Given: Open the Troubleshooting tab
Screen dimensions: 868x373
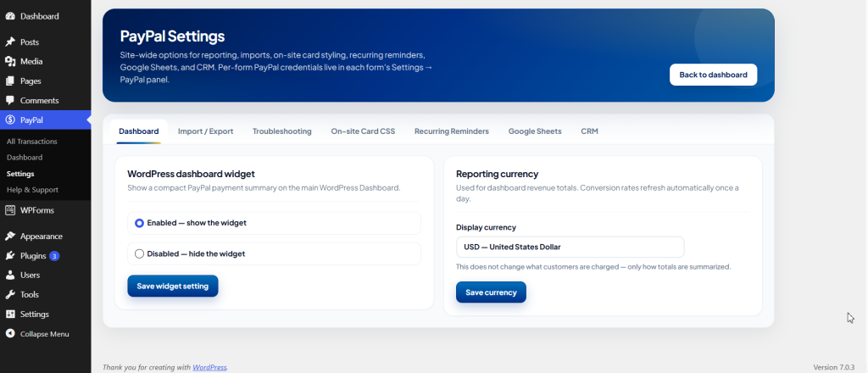Looking at the screenshot, I should tap(281, 131).
